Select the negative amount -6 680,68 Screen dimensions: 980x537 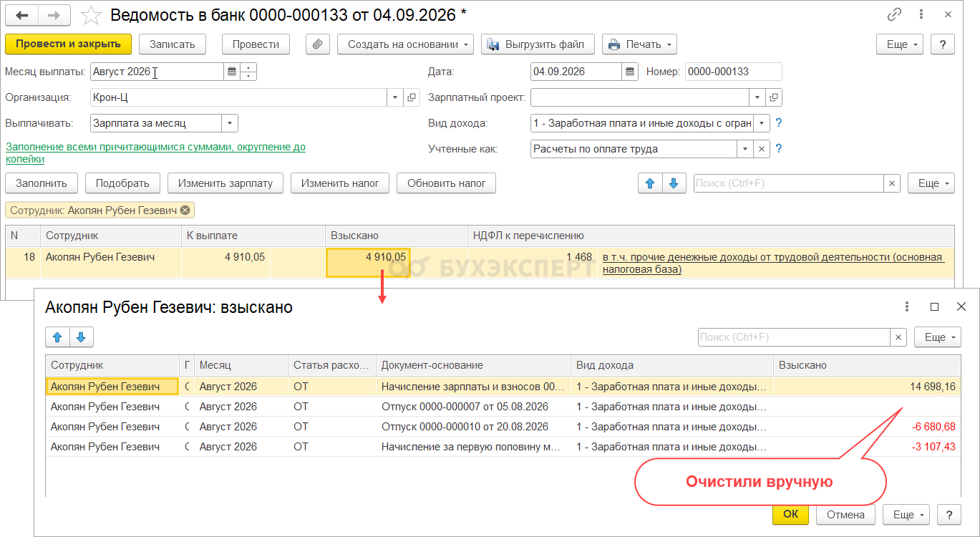[x=933, y=427]
